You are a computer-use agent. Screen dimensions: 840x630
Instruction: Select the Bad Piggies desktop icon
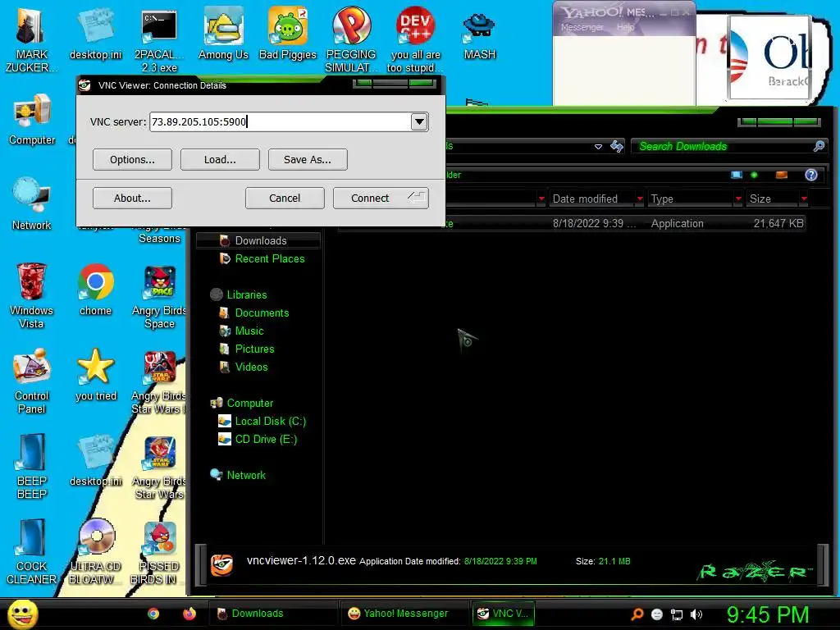click(x=288, y=34)
